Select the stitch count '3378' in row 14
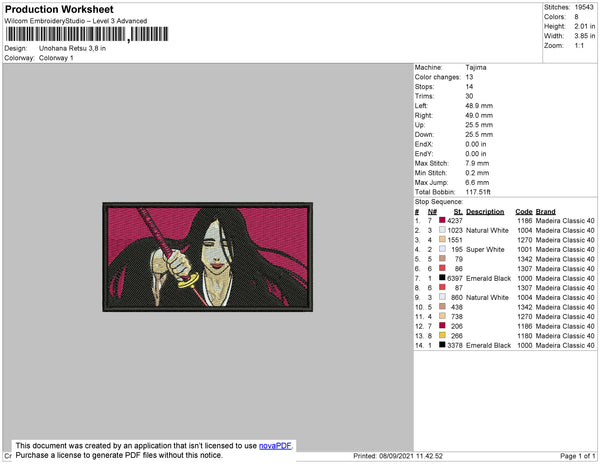This screenshot has width=600, height=464. tap(455, 345)
